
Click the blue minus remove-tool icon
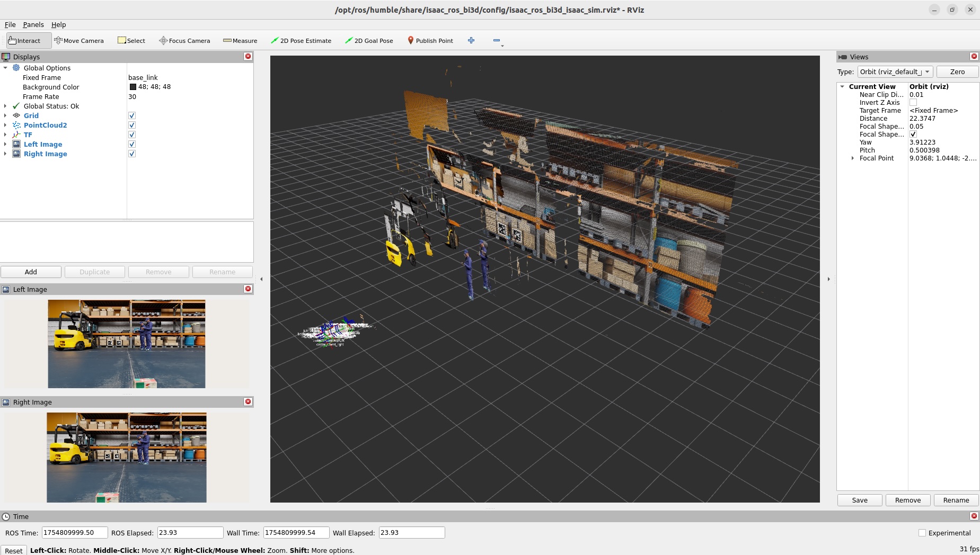pos(497,40)
